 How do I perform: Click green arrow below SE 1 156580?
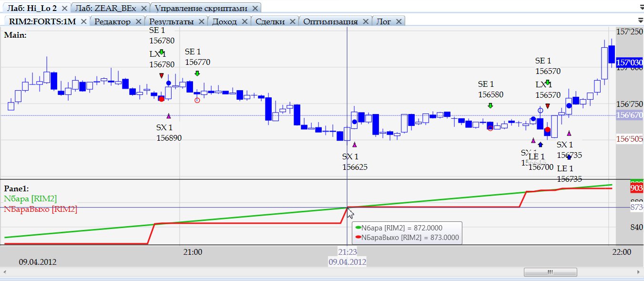coord(490,105)
